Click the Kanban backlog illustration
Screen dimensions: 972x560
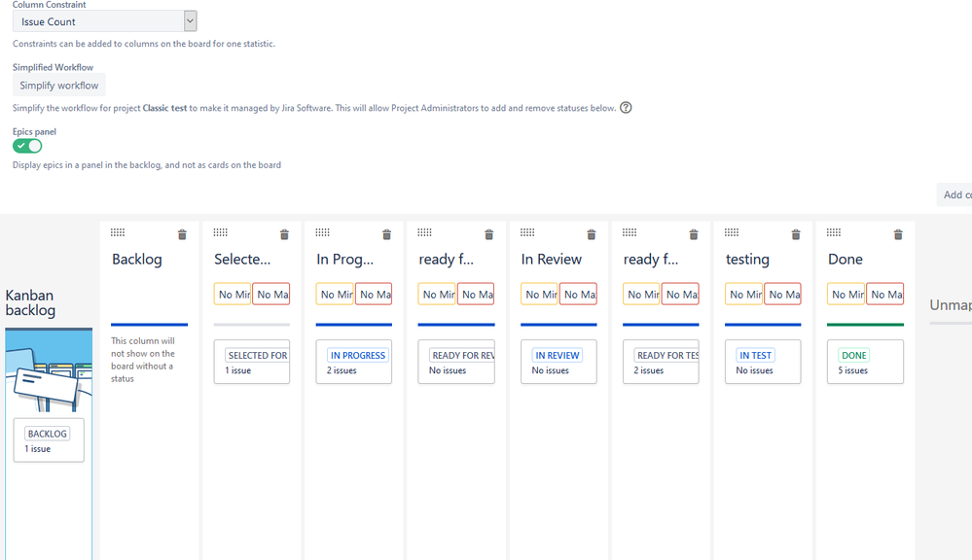[49, 370]
